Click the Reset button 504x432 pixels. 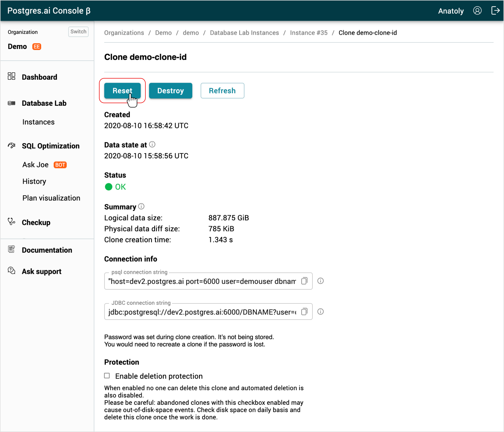[122, 91]
